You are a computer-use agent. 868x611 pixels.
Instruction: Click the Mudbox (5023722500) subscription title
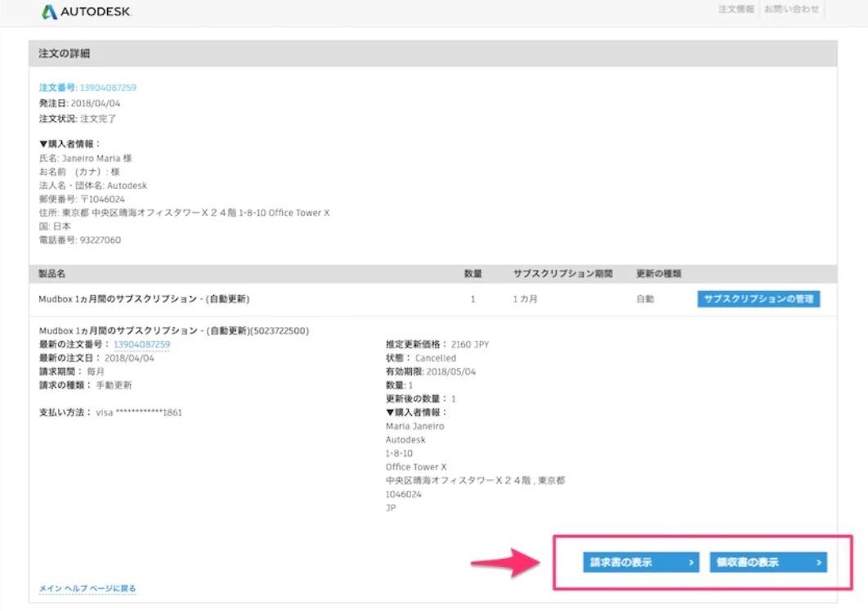click(174, 330)
